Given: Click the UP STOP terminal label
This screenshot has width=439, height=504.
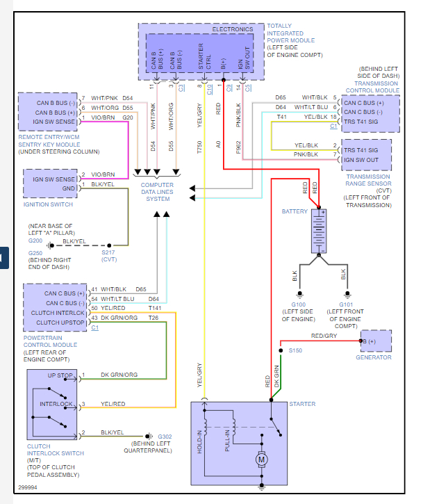Looking at the screenshot, I should pyautogui.click(x=60, y=375).
